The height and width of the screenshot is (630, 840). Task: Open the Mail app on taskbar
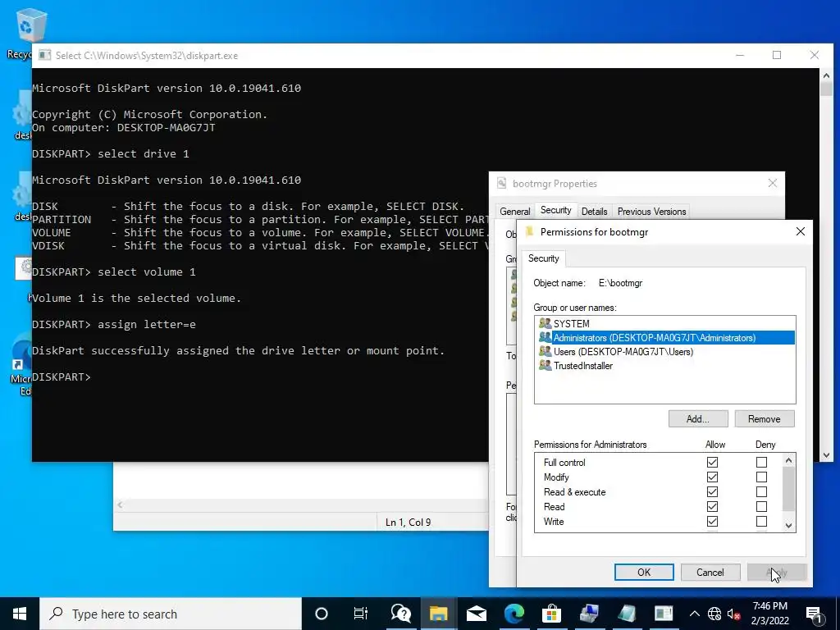[x=476, y=614]
